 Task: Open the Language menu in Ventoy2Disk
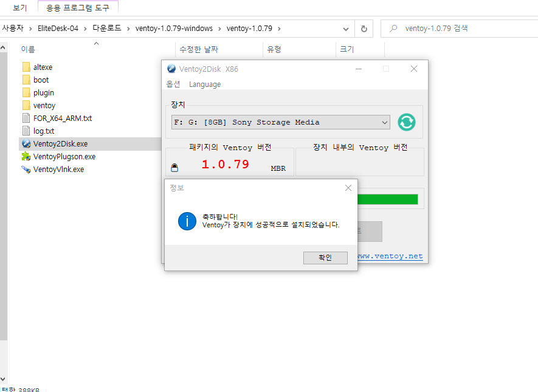[205, 84]
